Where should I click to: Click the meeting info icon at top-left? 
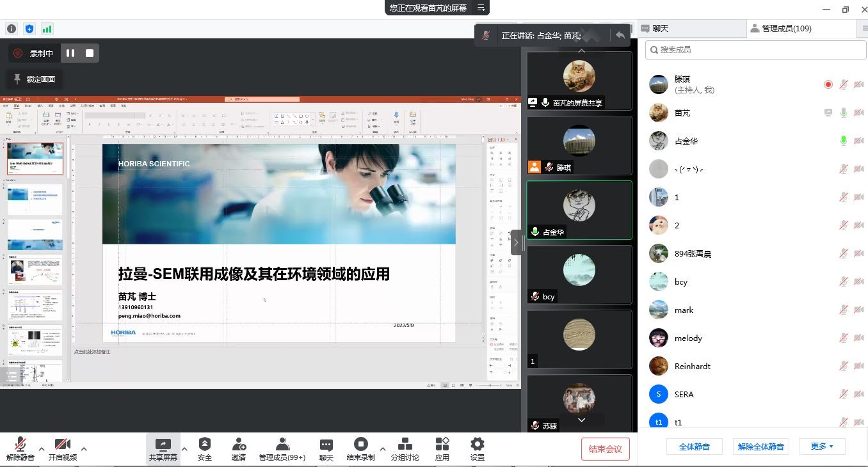12,29
